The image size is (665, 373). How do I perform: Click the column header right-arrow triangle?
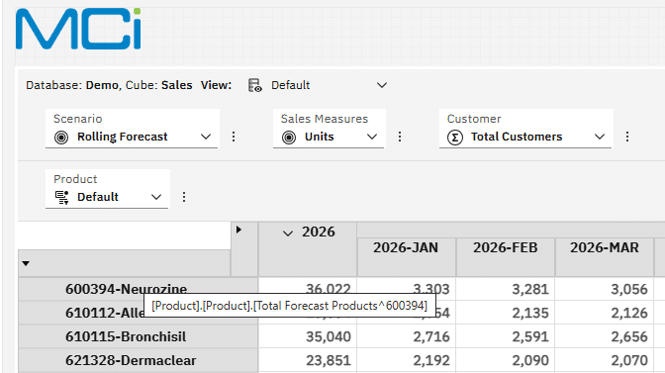click(x=239, y=230)
